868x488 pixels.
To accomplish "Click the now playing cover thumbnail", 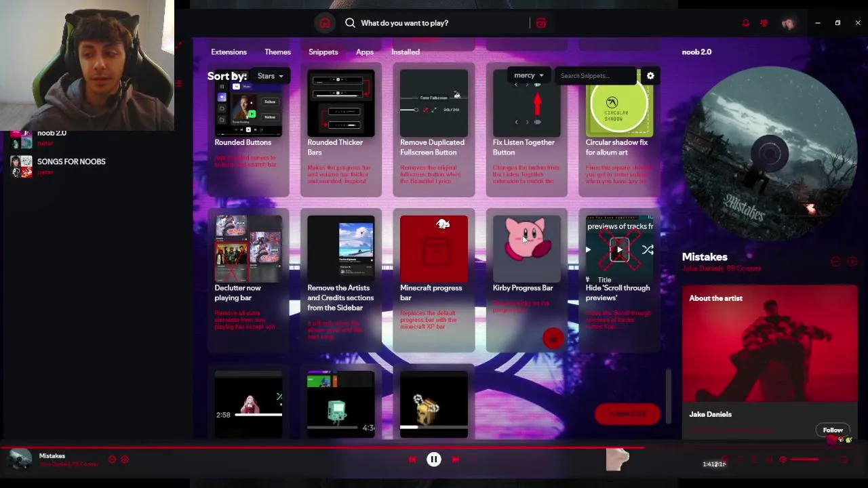I will pyautogui.click(x=20, y=460).
